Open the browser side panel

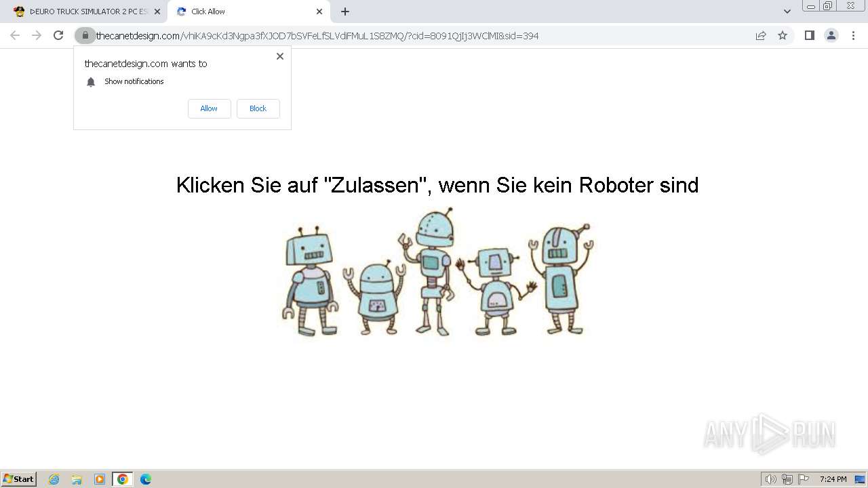tap(809, 35)
